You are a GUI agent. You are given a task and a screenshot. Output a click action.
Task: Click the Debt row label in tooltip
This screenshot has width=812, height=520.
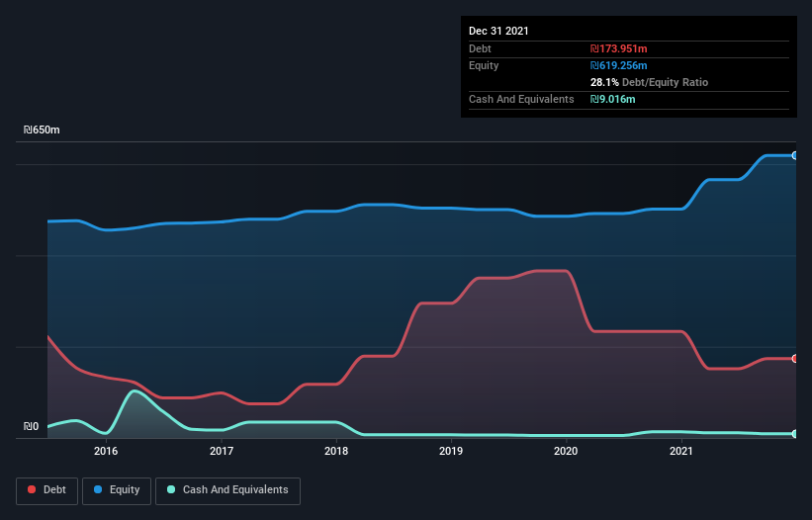[x=480, y=48]
